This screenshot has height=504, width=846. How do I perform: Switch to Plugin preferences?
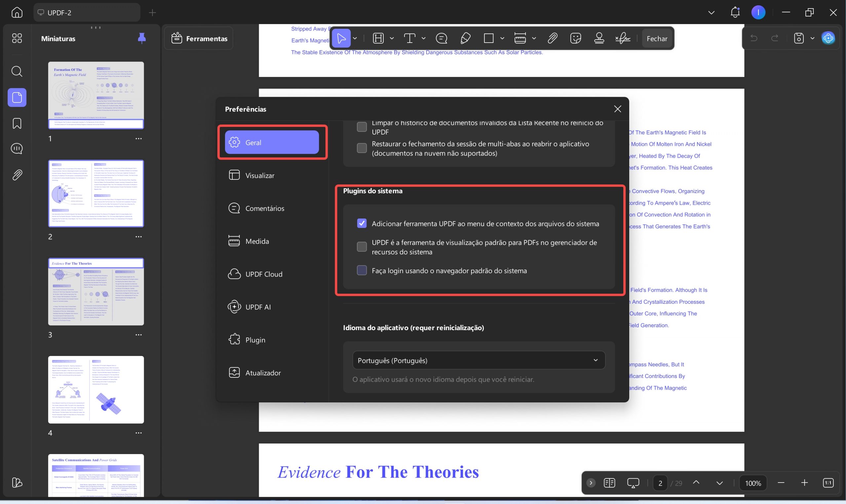click(272, 340)
